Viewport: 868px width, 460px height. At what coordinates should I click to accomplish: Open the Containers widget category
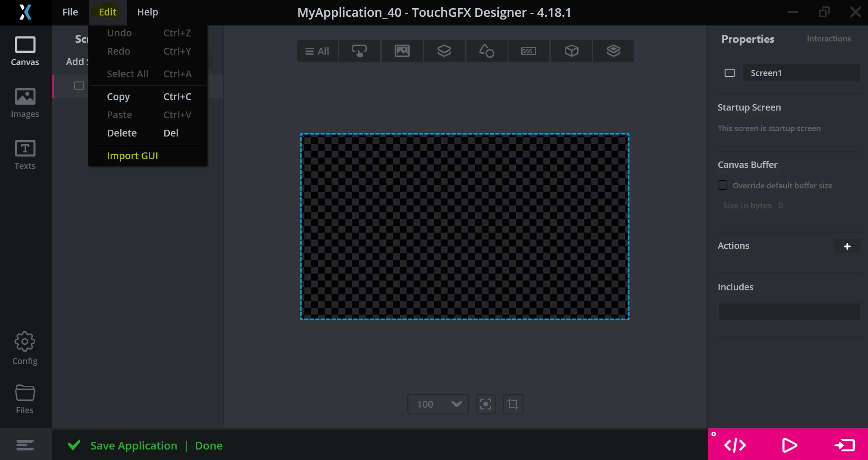point(444,51)
